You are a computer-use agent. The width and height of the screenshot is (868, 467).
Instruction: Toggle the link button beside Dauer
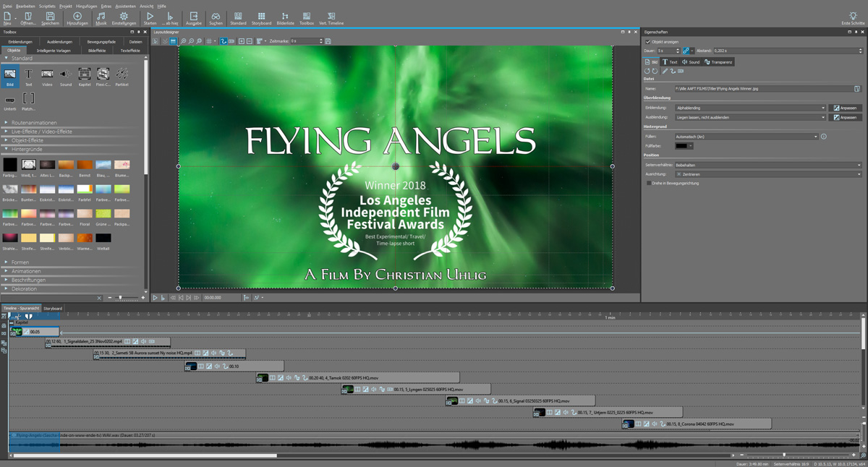(x=686, y=51)
